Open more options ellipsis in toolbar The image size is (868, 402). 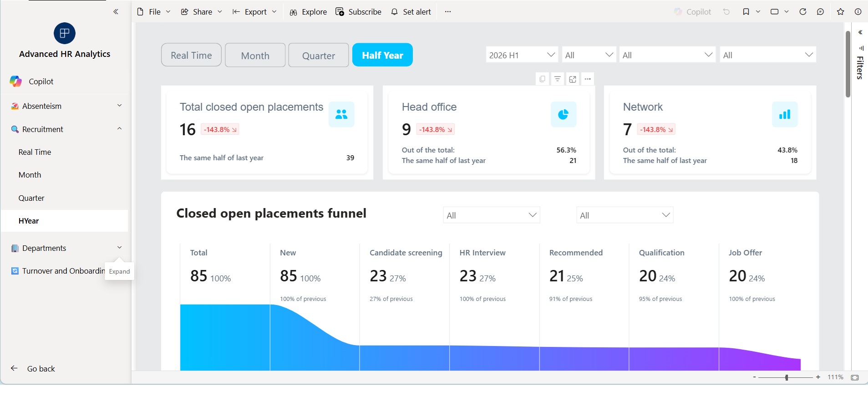(x=448, y=12)
